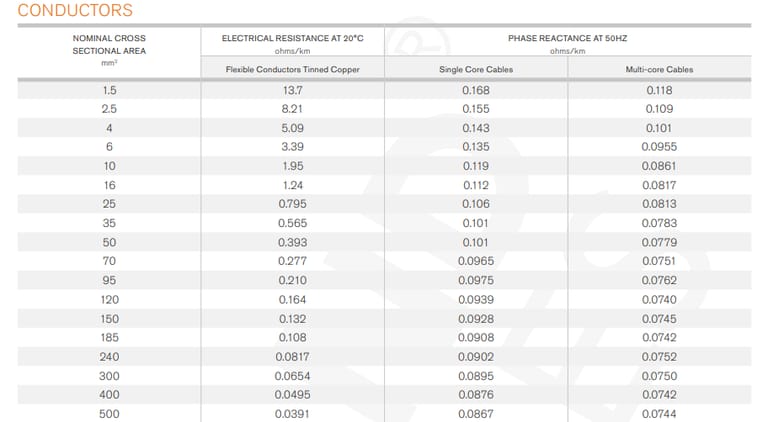Select the 500 cross sectional area cell
Screen dimensions: 768x422
pyautogui.click(x=109, y=414)
